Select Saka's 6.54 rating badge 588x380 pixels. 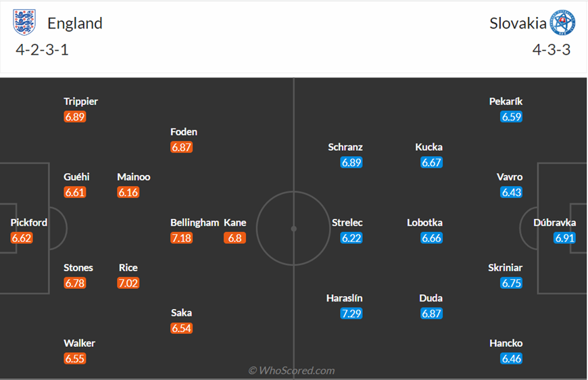pos(182,328)
